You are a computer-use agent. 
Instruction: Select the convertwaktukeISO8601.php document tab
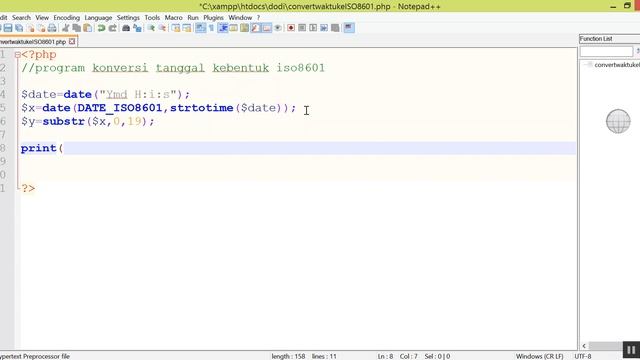(x=33, y=42)
